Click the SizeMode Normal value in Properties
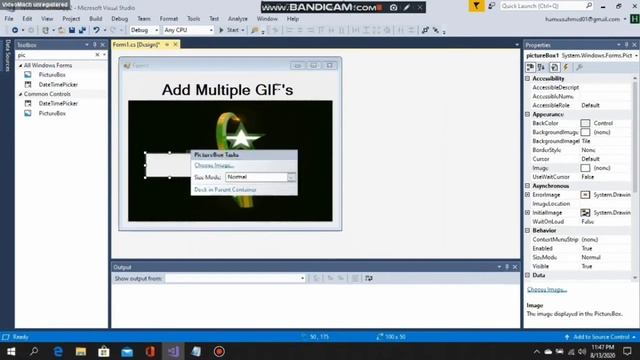The image size is (640, 360). click(591, 258)
